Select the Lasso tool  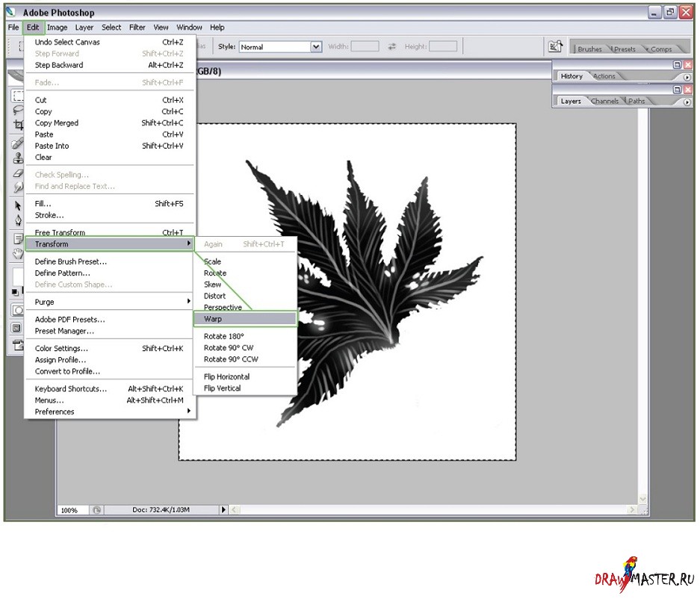(17, 110)
